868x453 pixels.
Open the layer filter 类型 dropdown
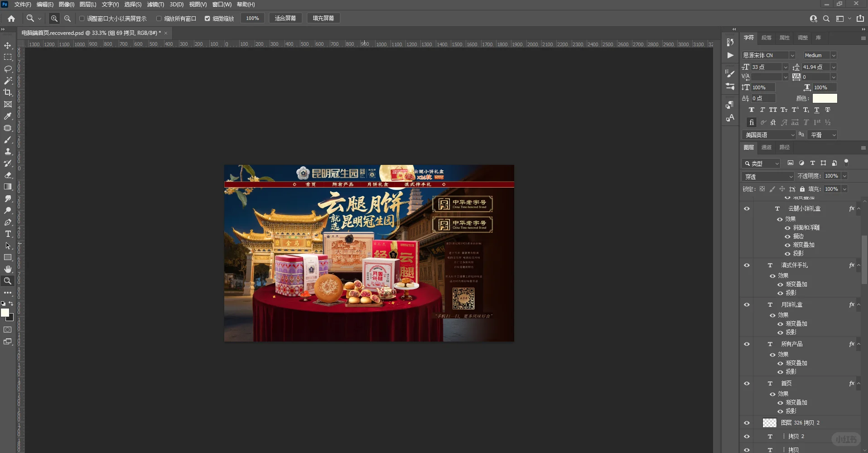[762, 163]
